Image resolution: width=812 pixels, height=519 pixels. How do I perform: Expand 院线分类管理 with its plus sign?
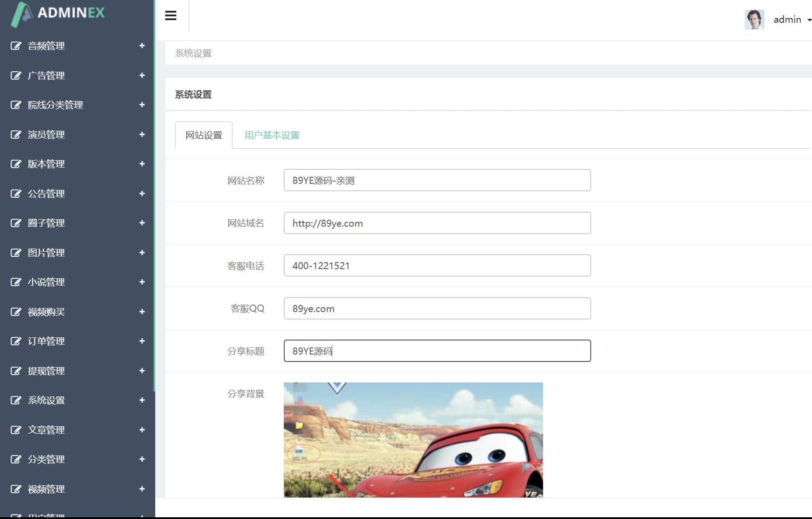tap(142, 105)
